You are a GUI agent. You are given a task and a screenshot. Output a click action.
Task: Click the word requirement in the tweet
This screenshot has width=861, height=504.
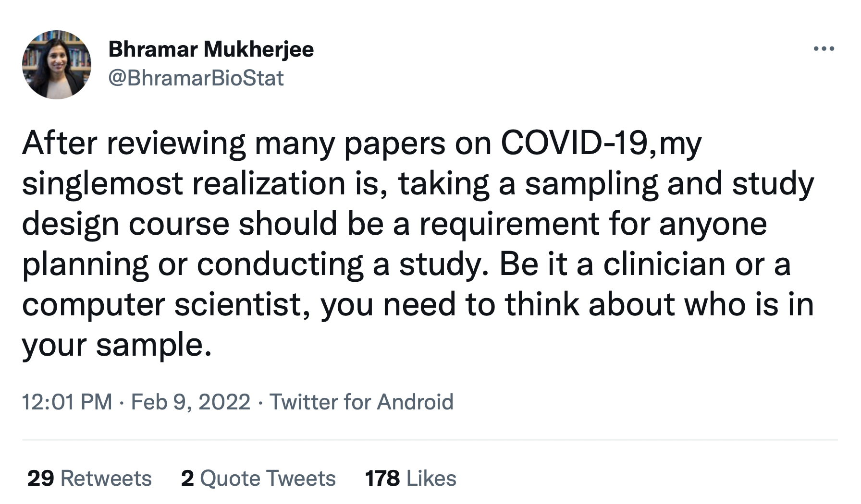coord(509,224)
